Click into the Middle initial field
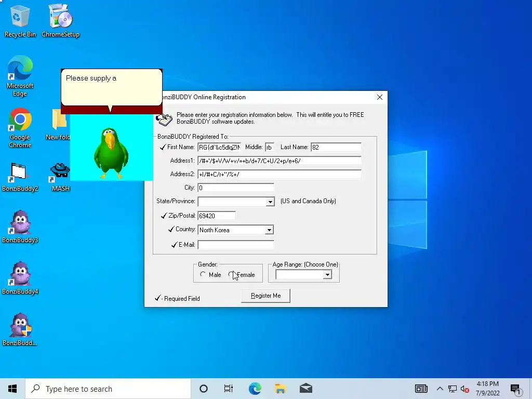The width and height of the screenshot is (532, 399). (270, 147)
